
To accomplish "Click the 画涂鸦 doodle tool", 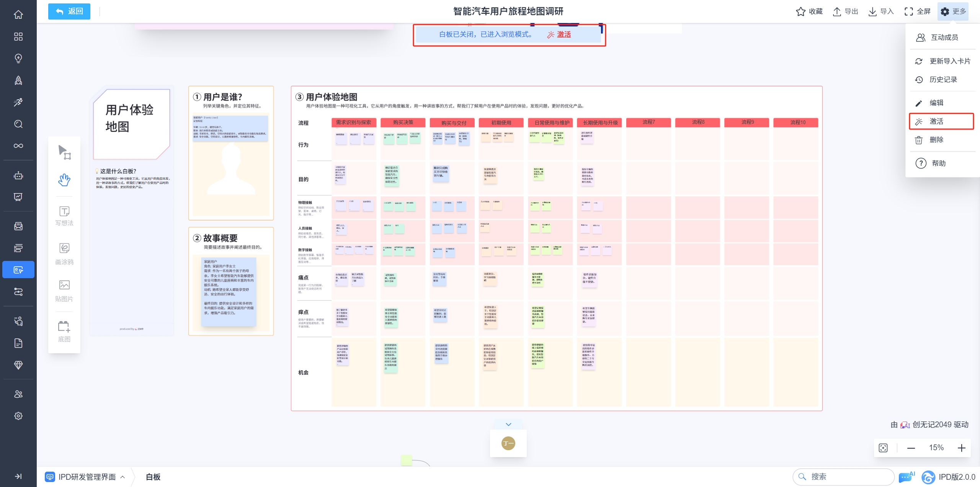I will point(64,254).
